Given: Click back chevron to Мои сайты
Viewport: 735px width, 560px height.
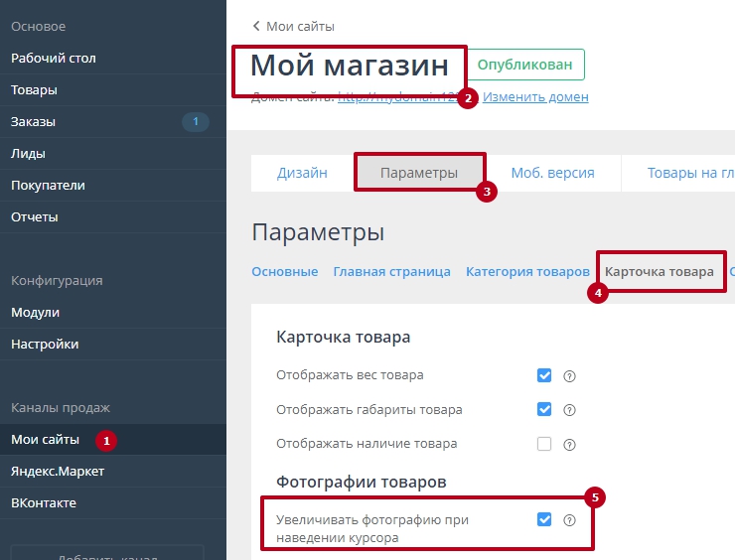Looking at the screenshot, I should [256, 26].
